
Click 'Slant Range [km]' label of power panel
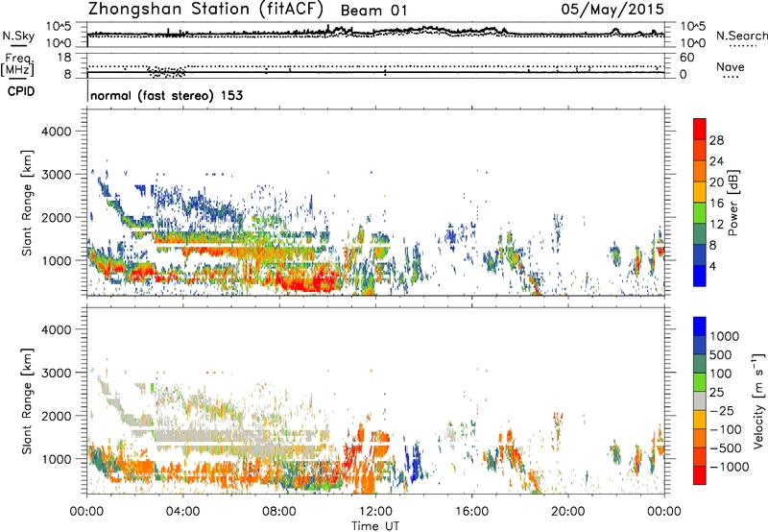[27, 203]
